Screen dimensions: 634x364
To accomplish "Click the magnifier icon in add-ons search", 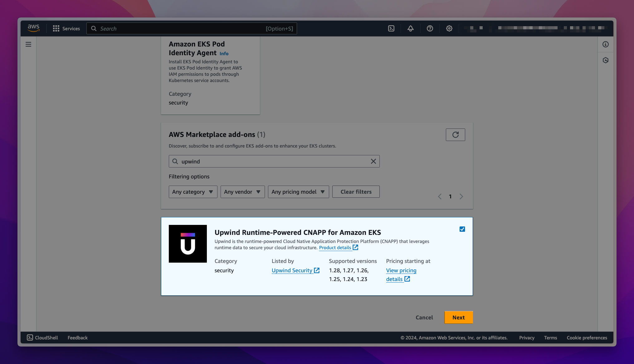I will click(175, 161).
